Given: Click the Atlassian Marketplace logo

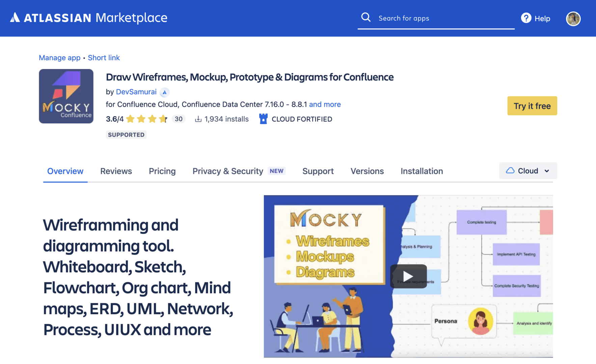Looking at the screenshot, I should point(89,18).
